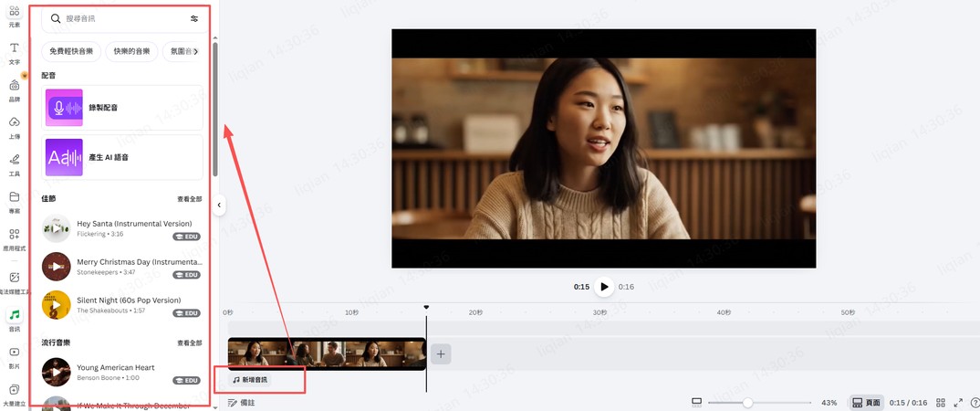
Task: Open the 大量建立 (Bulk create) sidebar panel
Action: [15, 395]
